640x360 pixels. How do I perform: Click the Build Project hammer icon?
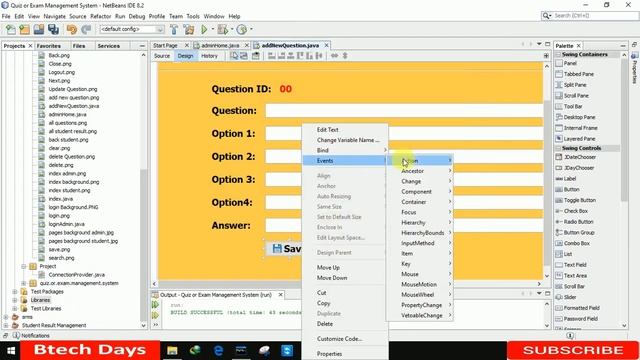[x=174, y=29]
